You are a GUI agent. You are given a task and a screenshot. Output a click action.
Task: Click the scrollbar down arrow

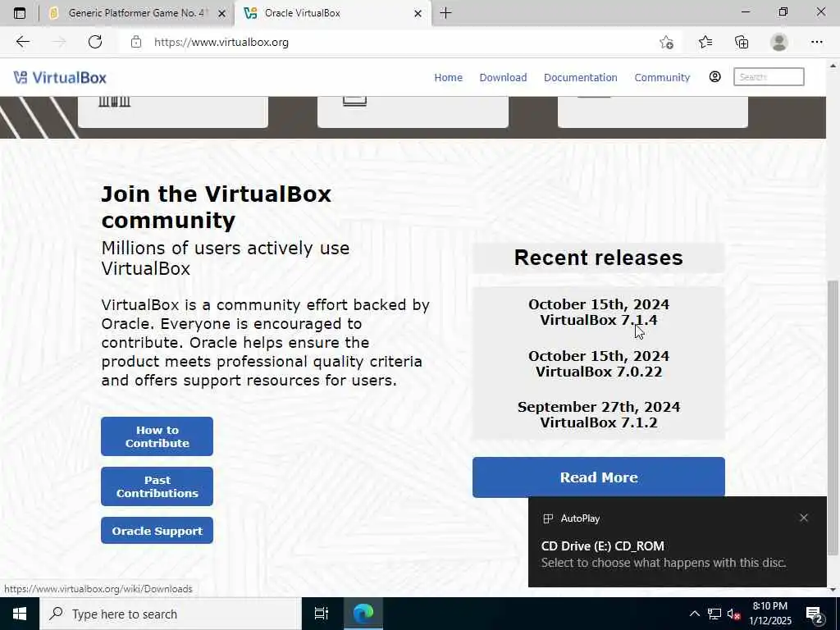click(x=833, y=590)
